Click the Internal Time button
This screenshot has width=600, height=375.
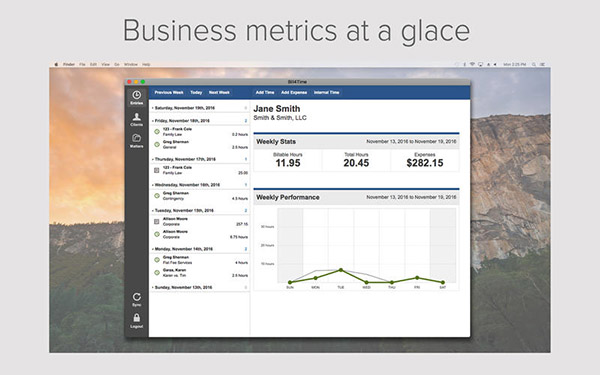pyautogui.click(x=326, y=92)
